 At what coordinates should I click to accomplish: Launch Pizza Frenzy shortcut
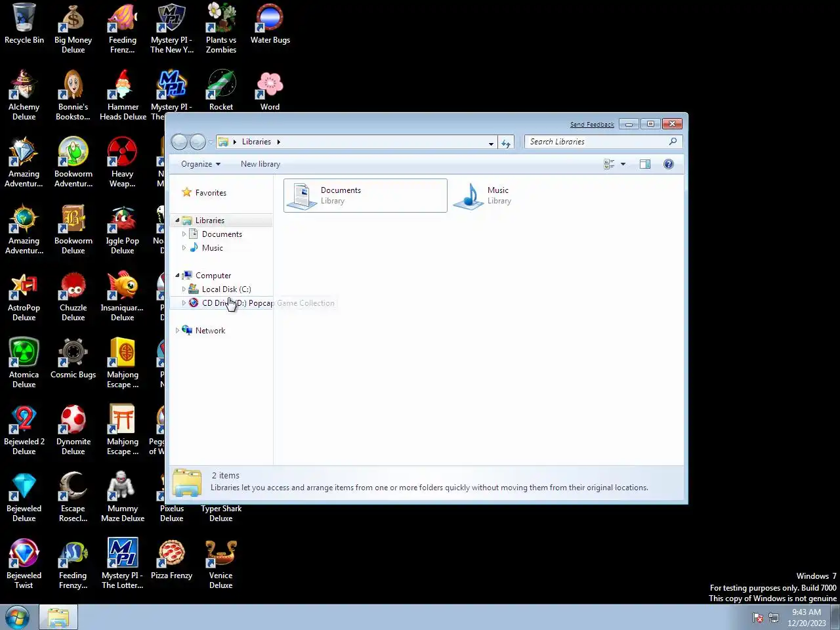click(172, 559)
